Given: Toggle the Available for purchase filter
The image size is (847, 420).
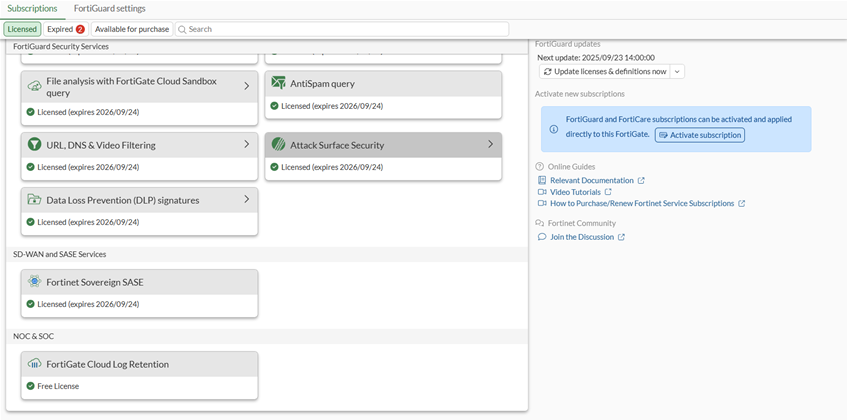Looking at the screenshot, I should (132, 29).
